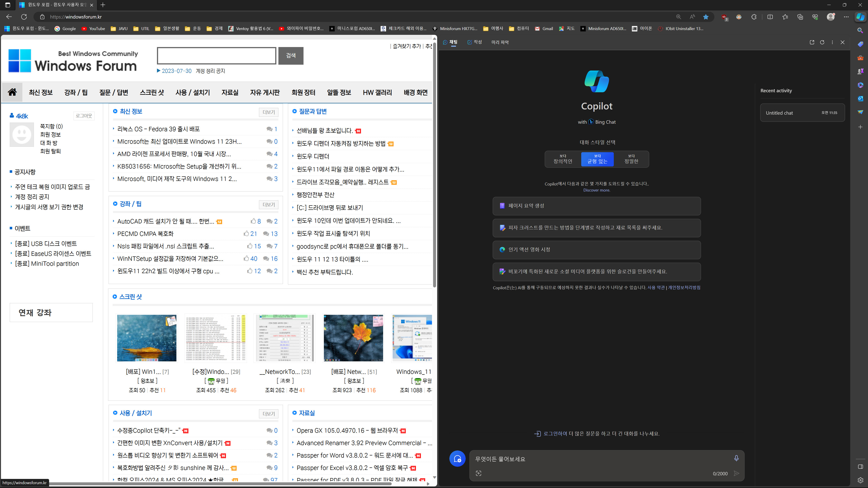Select the 창의적인 conversation style
868x488 pixels.
click(563, 159)
